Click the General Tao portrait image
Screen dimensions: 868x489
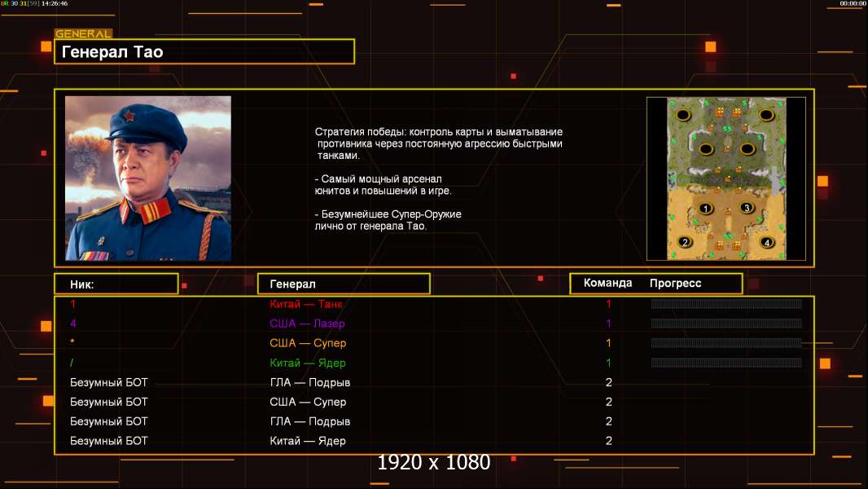point(148,178)
